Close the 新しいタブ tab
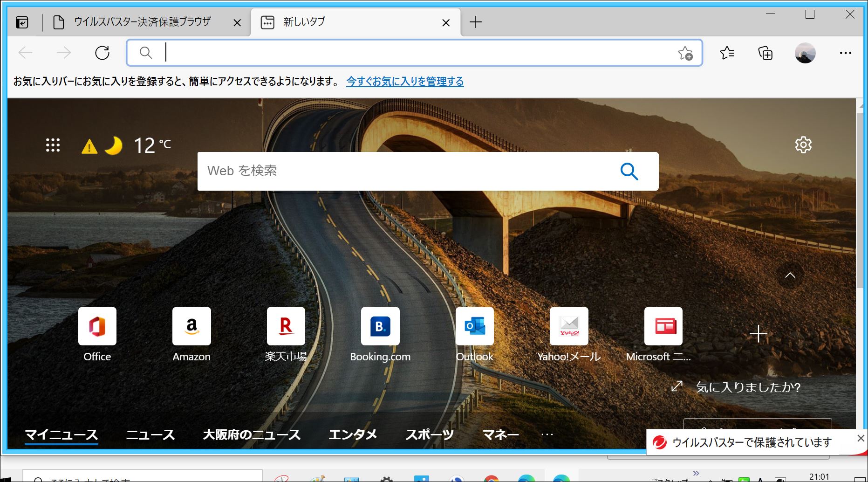The image size is (868, 482). pos(446,22)
